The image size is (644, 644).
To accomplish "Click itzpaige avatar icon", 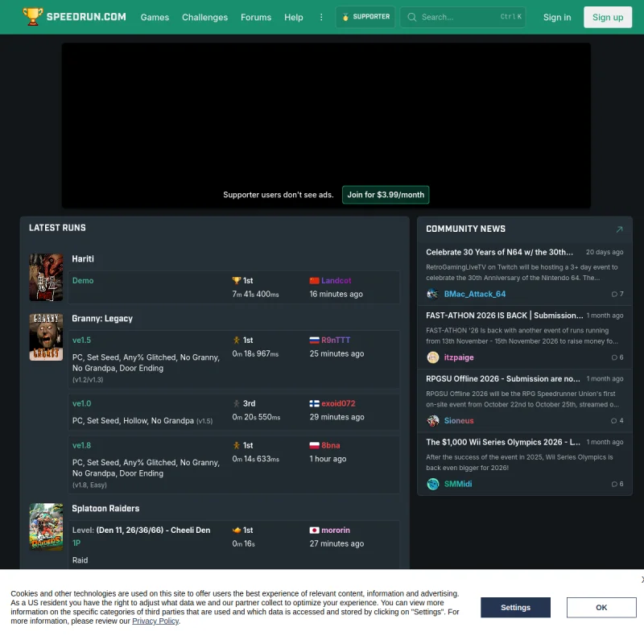I will 432,357.
